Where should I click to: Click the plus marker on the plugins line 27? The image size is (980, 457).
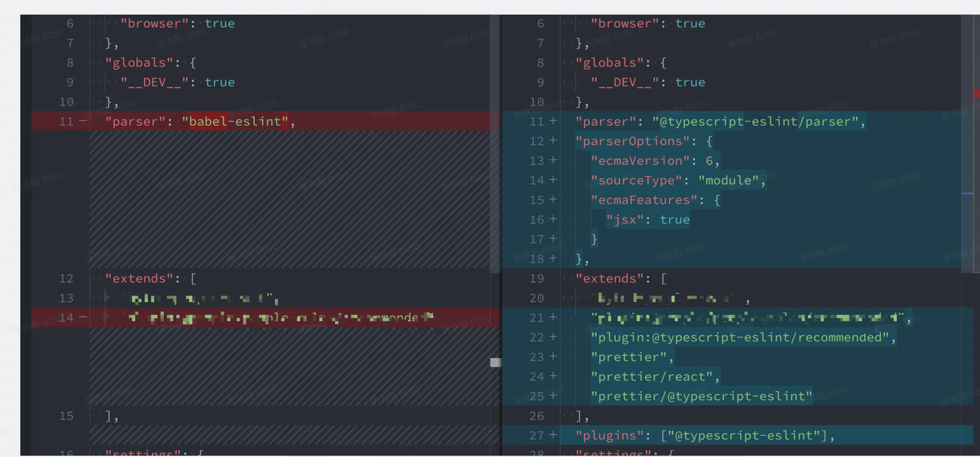point(553,435)
